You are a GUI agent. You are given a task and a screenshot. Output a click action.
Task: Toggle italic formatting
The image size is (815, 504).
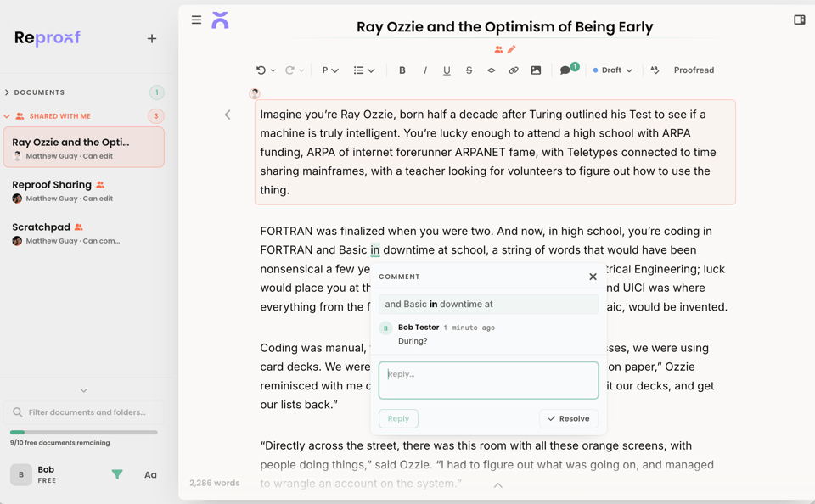tap(425, 70)
